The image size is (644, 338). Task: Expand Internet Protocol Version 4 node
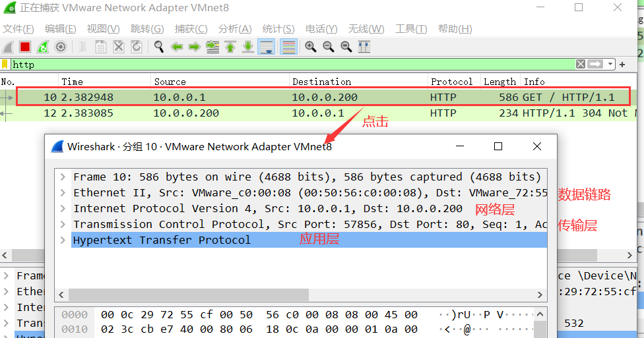63,208
